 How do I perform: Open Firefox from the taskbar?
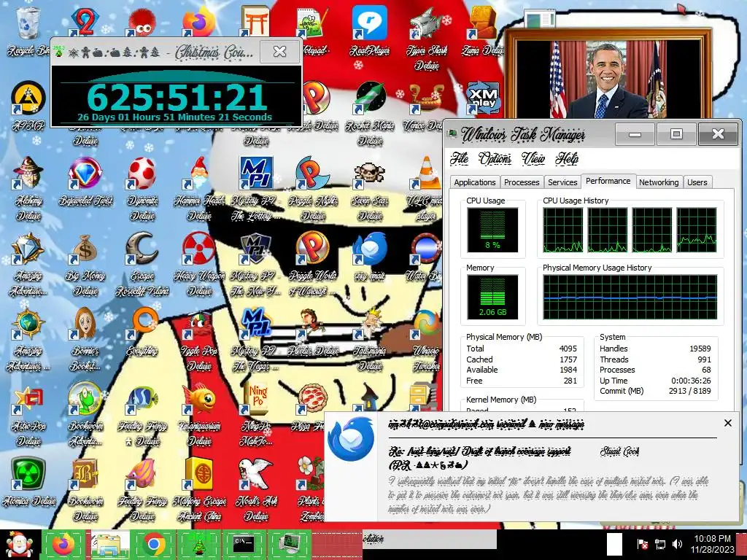pyautogui.click(x=63, y=544)
